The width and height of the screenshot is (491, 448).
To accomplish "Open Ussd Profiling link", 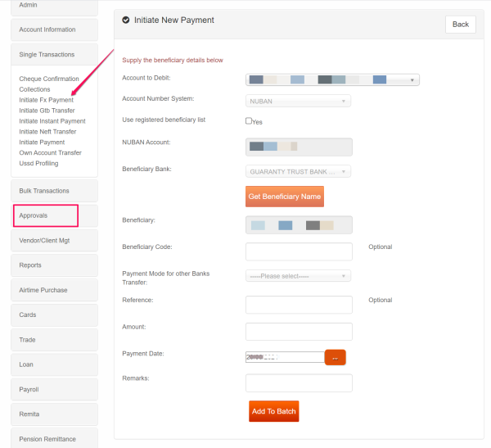I will point(38,163).
